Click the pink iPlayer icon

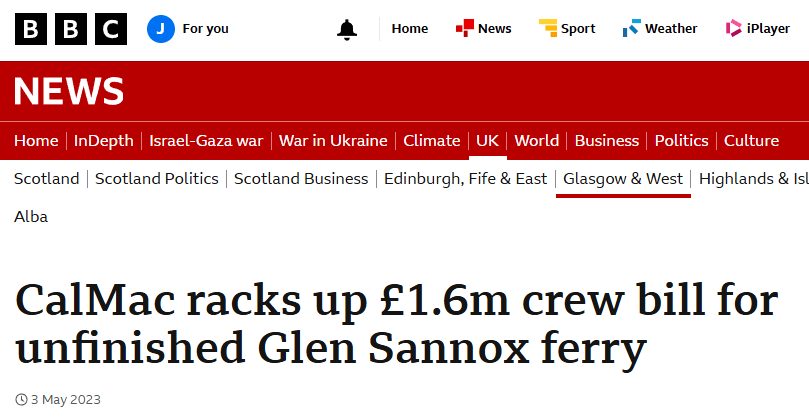(x=734, y=29)
